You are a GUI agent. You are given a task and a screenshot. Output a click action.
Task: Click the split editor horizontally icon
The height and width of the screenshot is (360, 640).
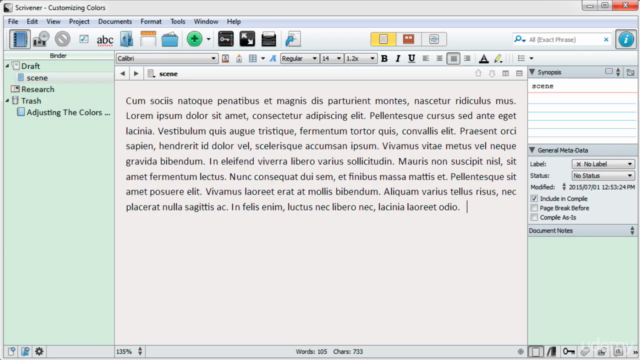[x=519, y=73]
